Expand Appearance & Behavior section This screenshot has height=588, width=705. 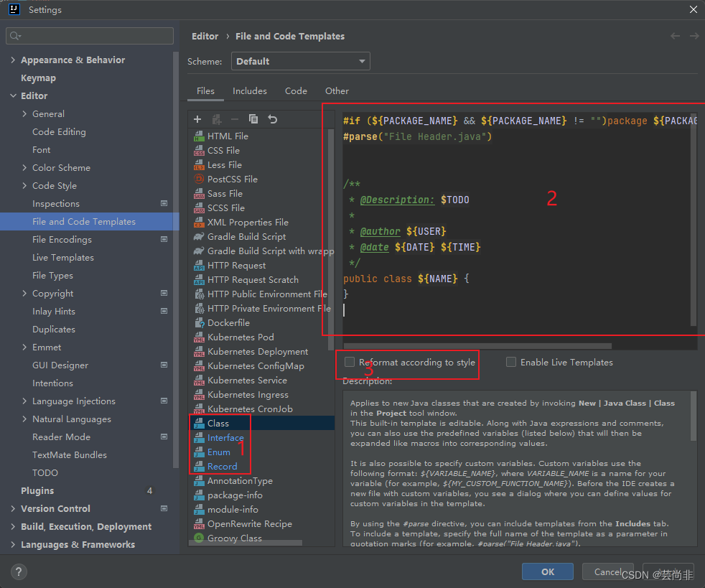point(13,60)
